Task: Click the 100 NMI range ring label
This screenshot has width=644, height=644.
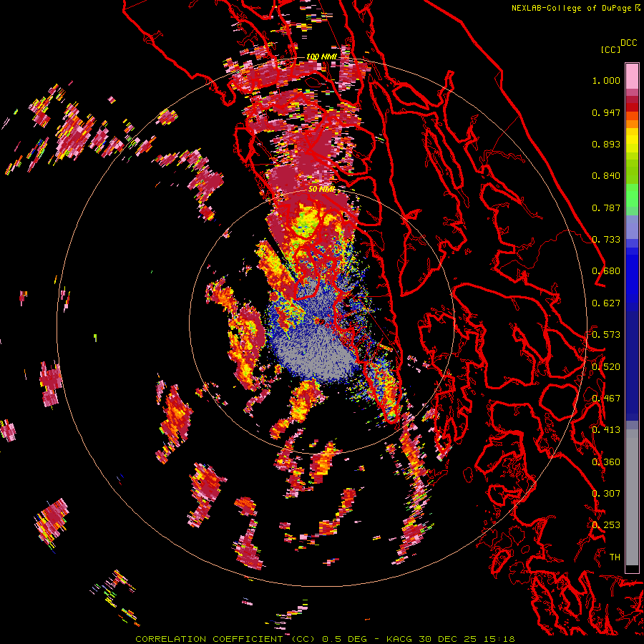Action: (321, 57)
